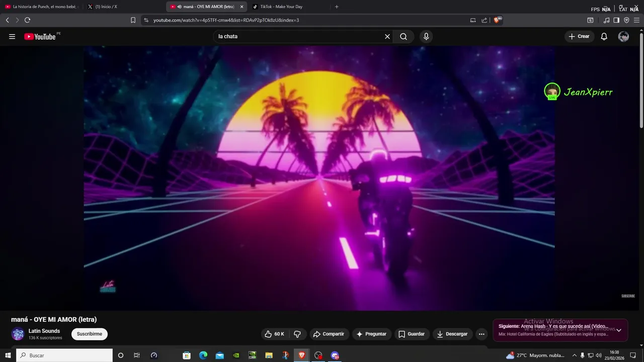Image resolution: width=644 pixels, height=362 pixels.
Task: Click the search magnifier button
Action: pyautogui.click(x=404, y=37)
